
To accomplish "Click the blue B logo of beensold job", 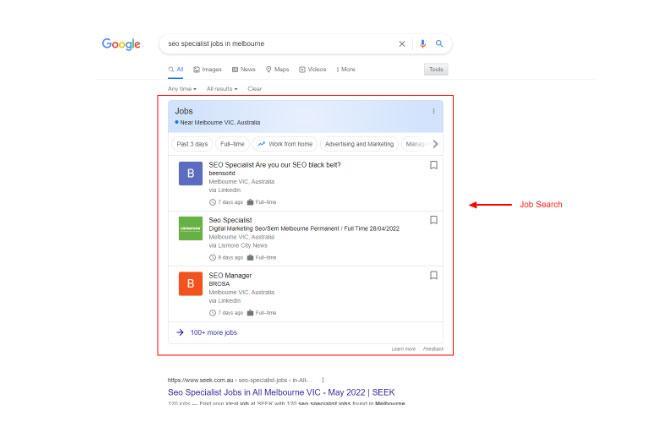I will click(x=190, y=173).
